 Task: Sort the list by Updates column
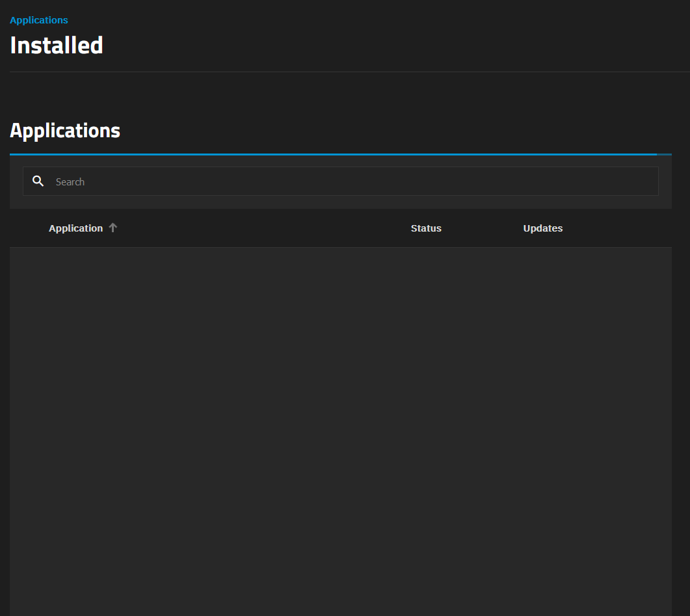pyautogui.click(x=542, y=228)
